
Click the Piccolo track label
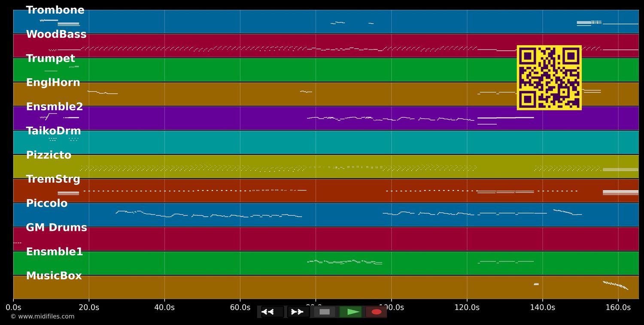tap(47, 203)
